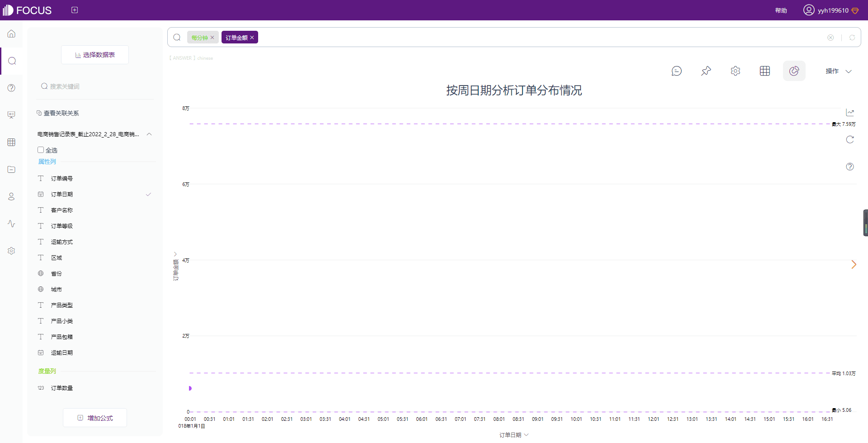Image resolution: width=868 pixels, height=443 pixels.
Task: Open the 操作 dropdown menu
Action: point(838,71)
